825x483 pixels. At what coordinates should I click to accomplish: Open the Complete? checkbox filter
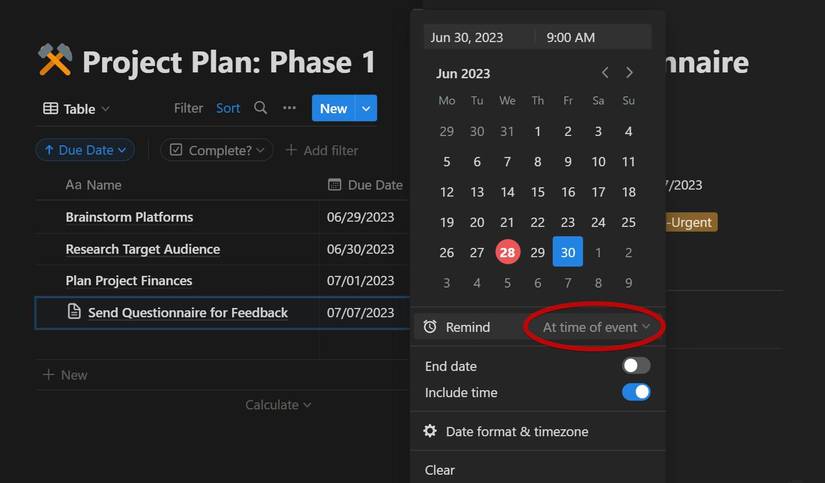(x=216, y=150)
